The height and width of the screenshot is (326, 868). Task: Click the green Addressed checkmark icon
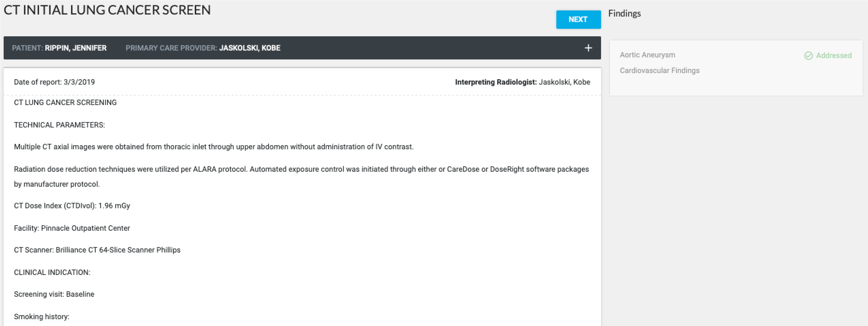pos(808,56)
